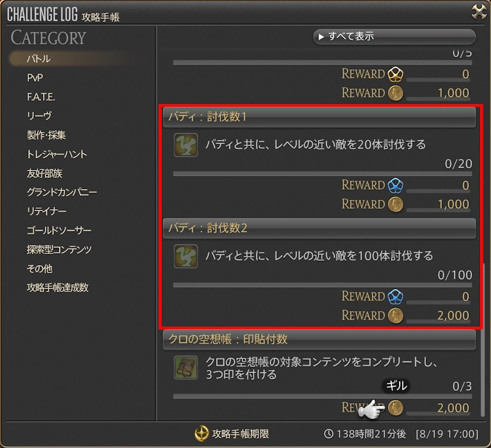Collapse the バディ：討伐数1 header

pos(319,117)
